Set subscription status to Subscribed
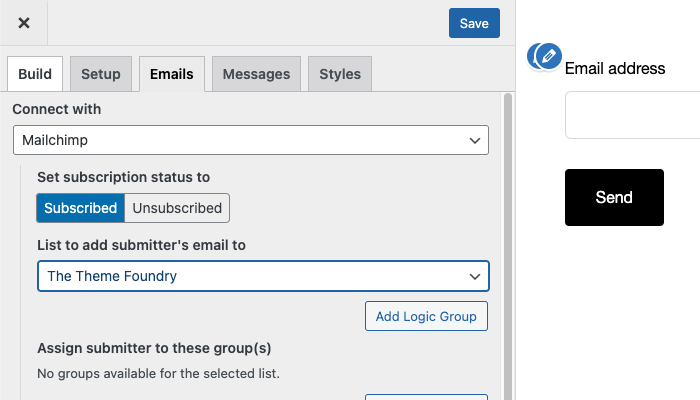700x400 pixels. tap(80, 208)
